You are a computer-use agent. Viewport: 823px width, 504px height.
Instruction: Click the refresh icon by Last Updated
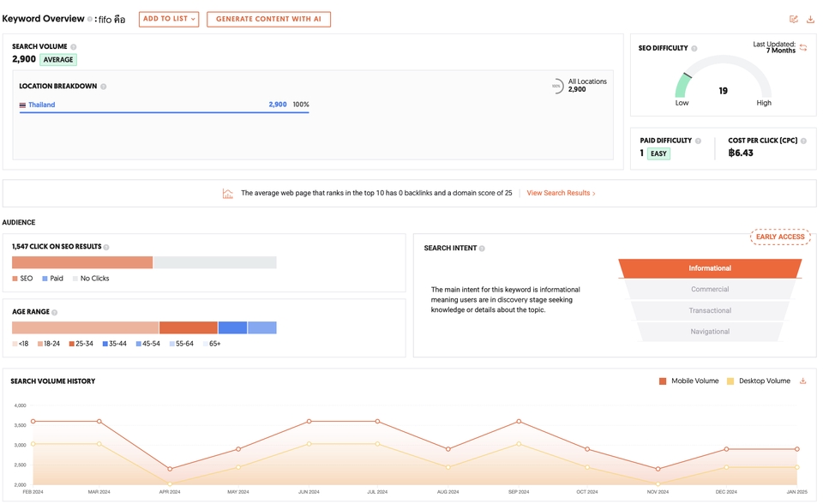(803, 48)
